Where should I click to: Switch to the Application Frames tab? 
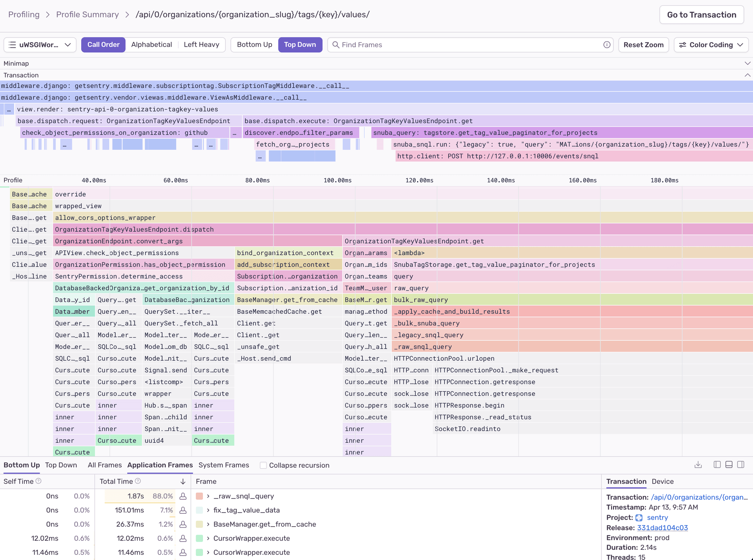(x=160, y=465)
